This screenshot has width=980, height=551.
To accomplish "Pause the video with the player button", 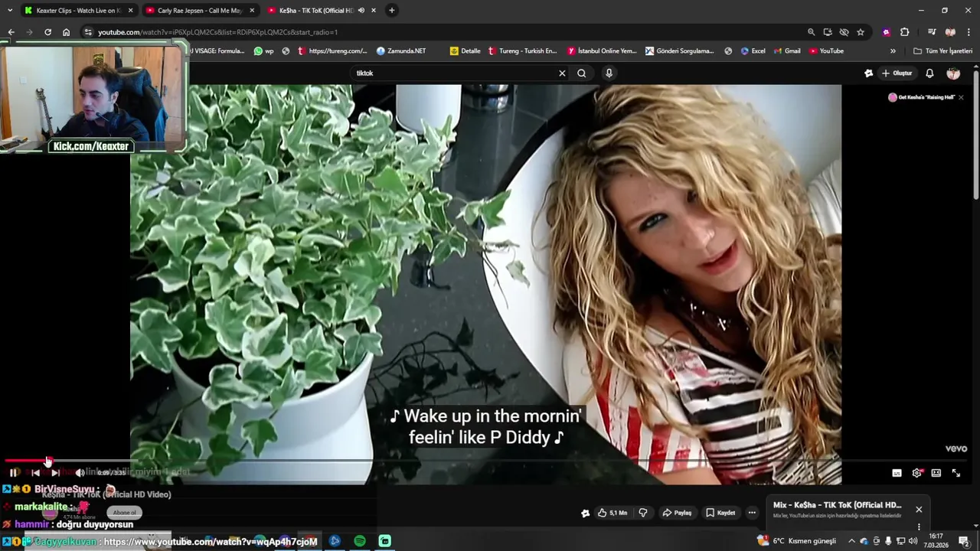I will (x=14, y=473).
